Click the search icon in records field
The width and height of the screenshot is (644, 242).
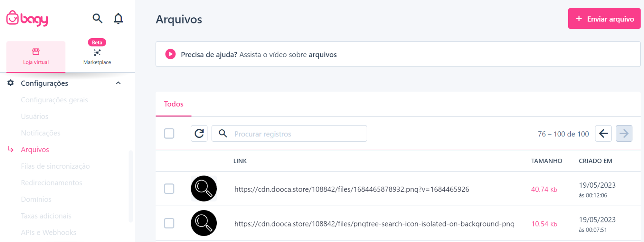(x=223, y=133)
